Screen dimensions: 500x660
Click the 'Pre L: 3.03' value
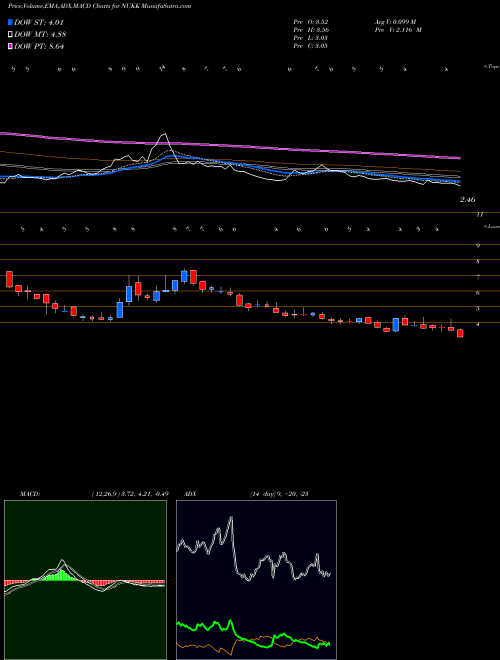[311, 38]
